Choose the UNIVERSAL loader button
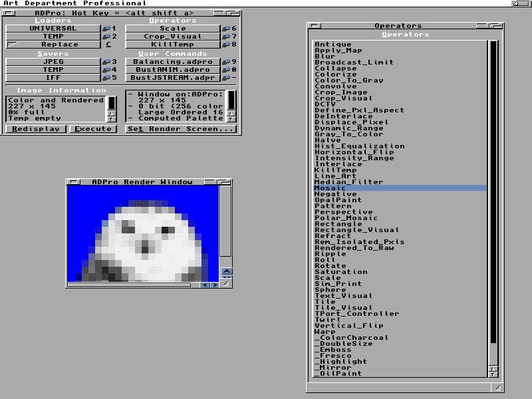 click(x=53, y=29)
